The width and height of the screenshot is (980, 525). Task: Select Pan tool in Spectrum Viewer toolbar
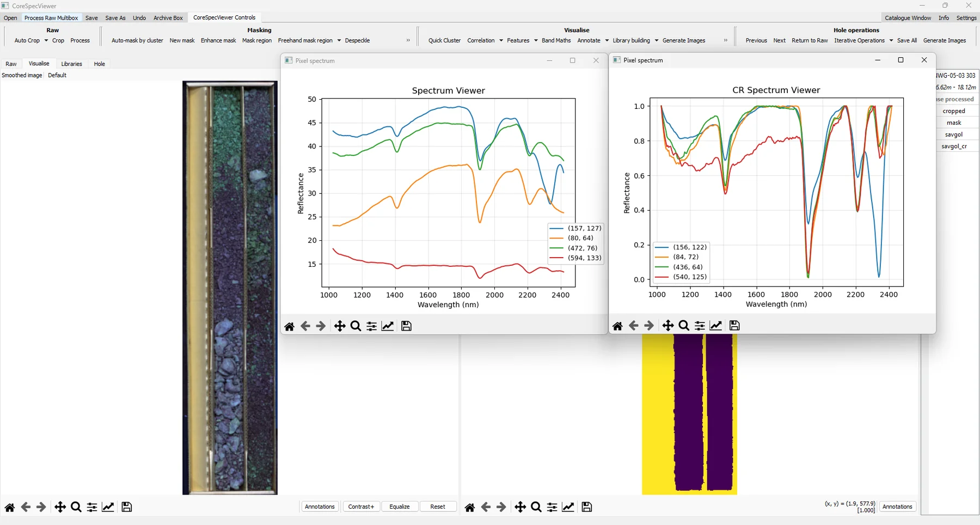340,326
